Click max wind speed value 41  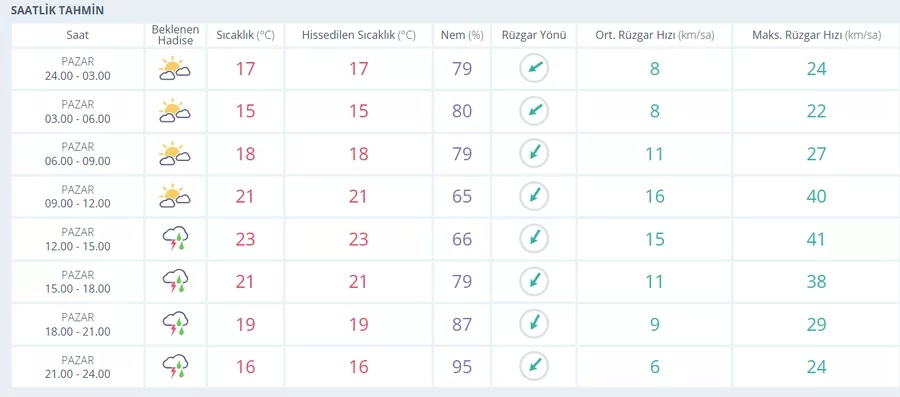[x=816, y=239]
